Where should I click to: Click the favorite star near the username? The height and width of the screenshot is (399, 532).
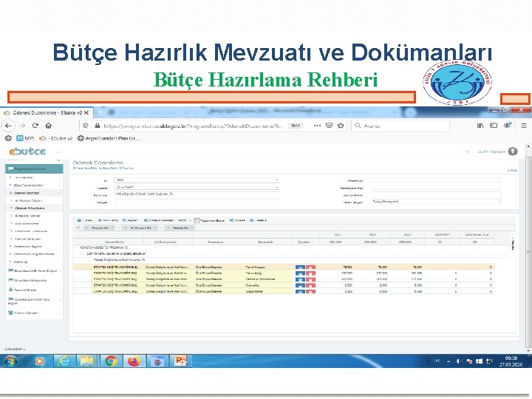point(467,151)
